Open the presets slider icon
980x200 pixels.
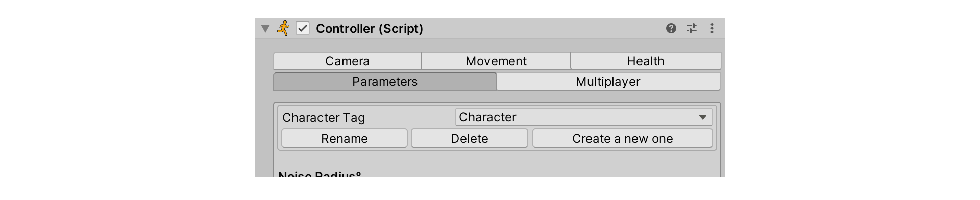[x=692, y=28]
